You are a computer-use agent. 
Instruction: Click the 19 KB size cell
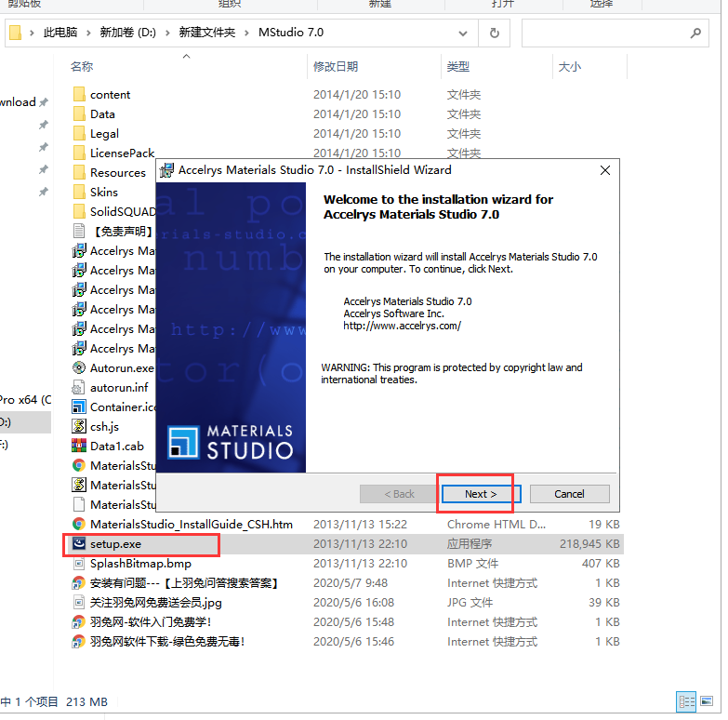pos(604,524)
